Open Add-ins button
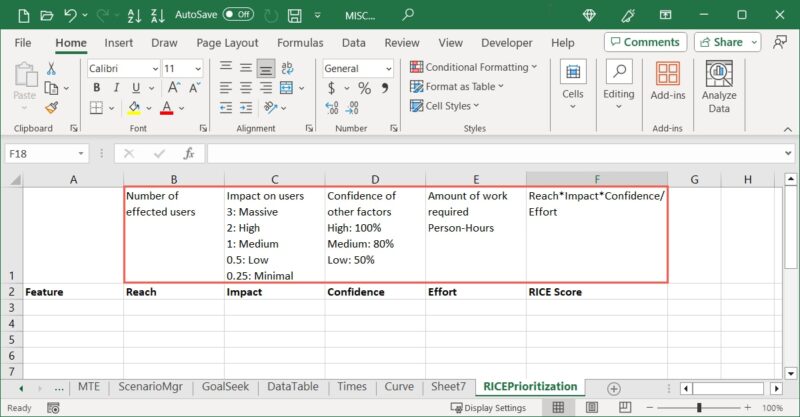Viewport: 800px width, 417px height. pyautogui.click(x=668, y=82)
